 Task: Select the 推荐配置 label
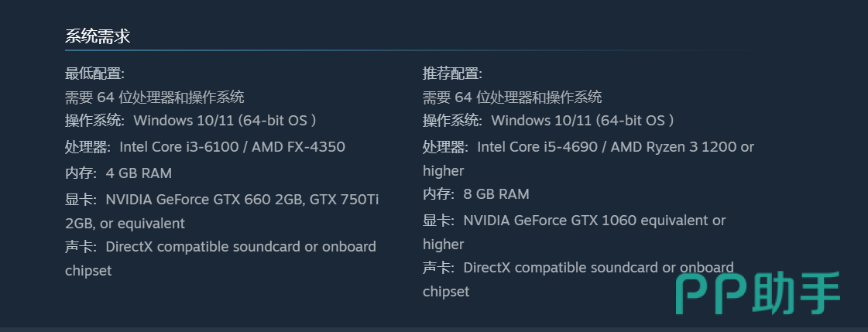[x=452, y=74]
